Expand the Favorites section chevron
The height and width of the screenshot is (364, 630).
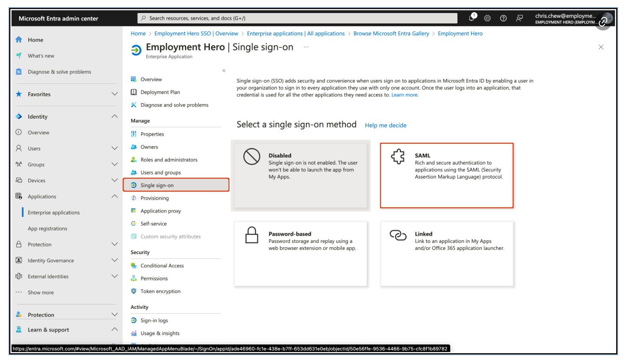point(115,94)
